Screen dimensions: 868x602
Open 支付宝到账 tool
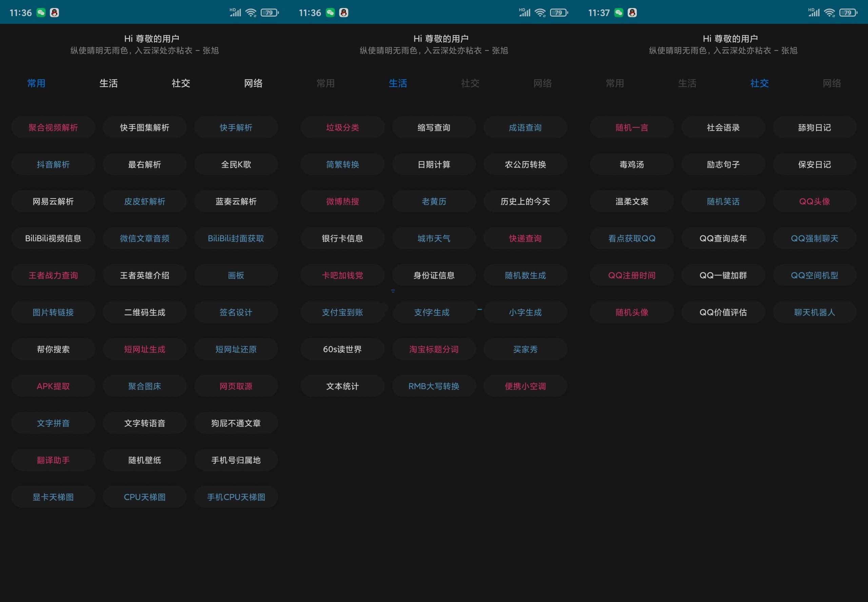(342, 312)
